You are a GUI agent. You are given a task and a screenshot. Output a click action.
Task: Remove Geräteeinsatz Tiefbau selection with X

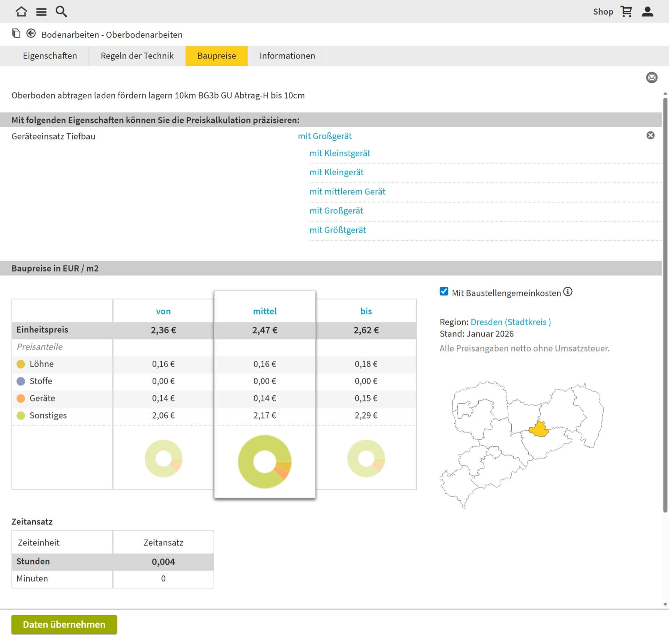pyautogui.click(x=650, y=135)
